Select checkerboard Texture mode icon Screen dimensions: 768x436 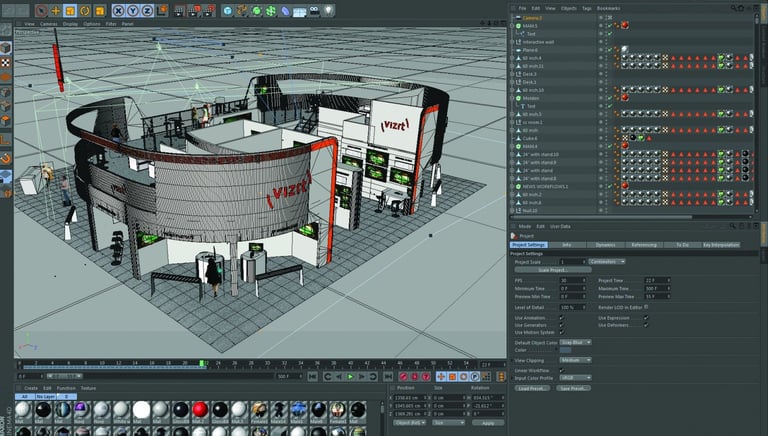pyautogui.click(x=6, y=62)
